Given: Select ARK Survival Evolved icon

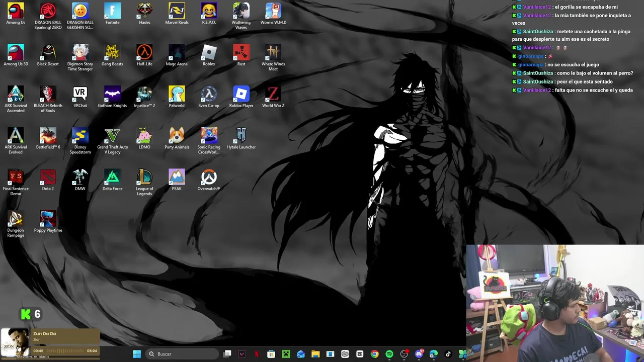Looking at the screenshot, I should click(16, 141).
